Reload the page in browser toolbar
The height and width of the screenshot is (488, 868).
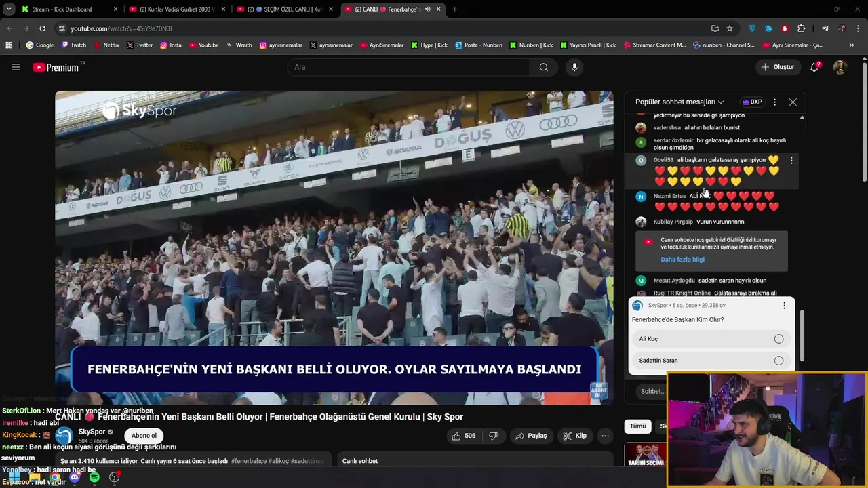click(42, 28)
